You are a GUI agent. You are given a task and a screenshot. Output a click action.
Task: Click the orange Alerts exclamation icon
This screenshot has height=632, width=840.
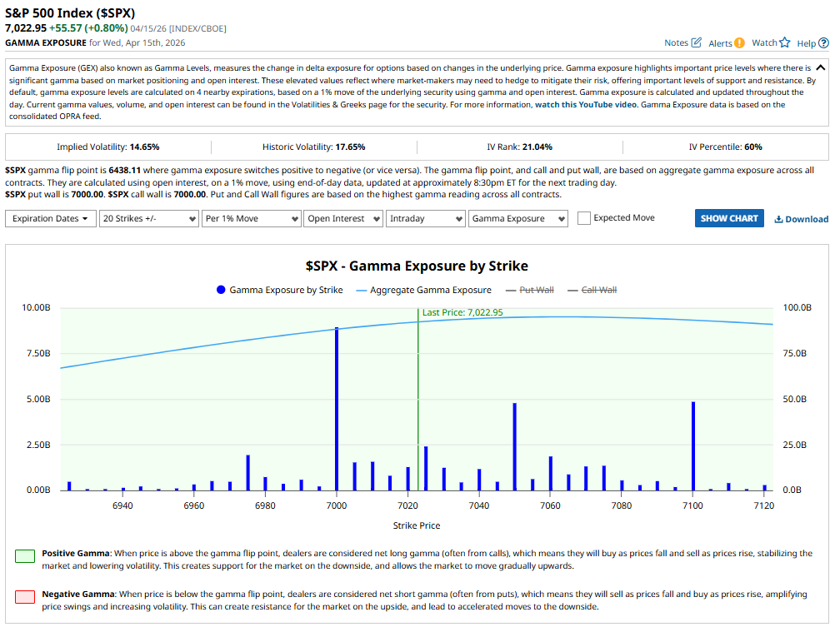[x=739, y=43]
